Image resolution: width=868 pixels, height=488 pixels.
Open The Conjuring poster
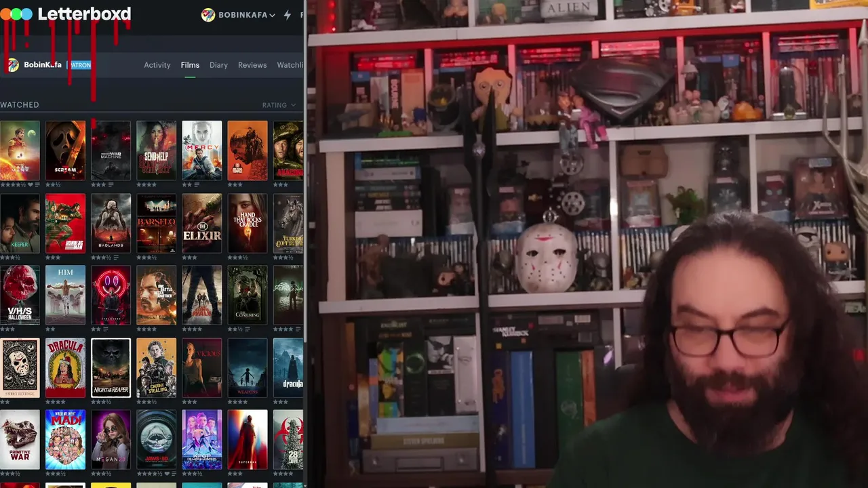[248, 296]
